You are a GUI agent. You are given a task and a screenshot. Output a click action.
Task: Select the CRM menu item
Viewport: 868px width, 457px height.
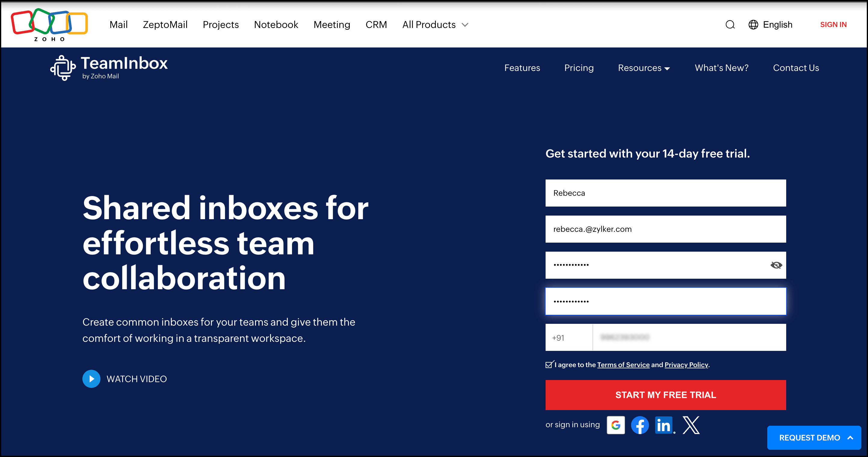click(376, 25)
